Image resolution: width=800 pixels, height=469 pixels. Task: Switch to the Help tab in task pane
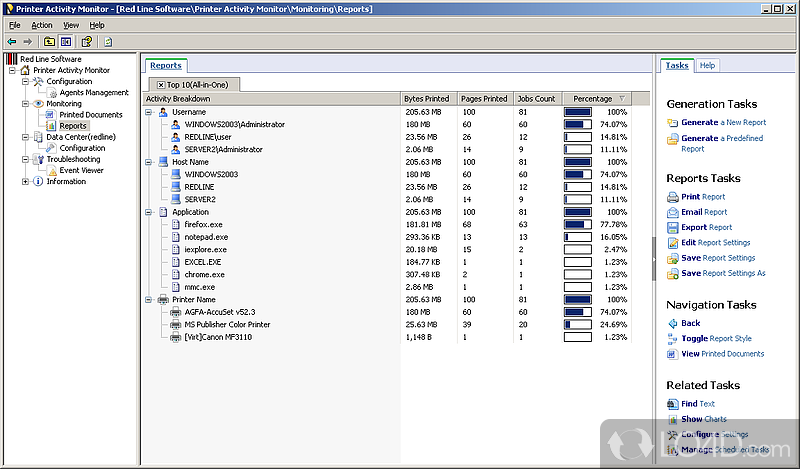coord(707,66)
